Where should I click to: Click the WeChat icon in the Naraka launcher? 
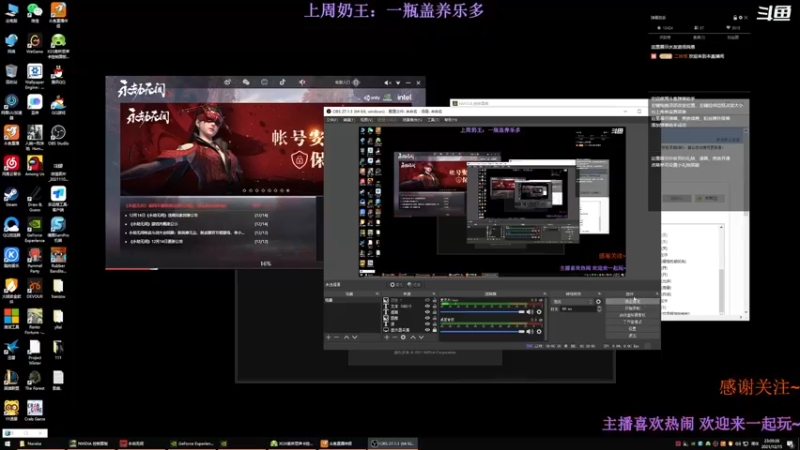point(246,82)
